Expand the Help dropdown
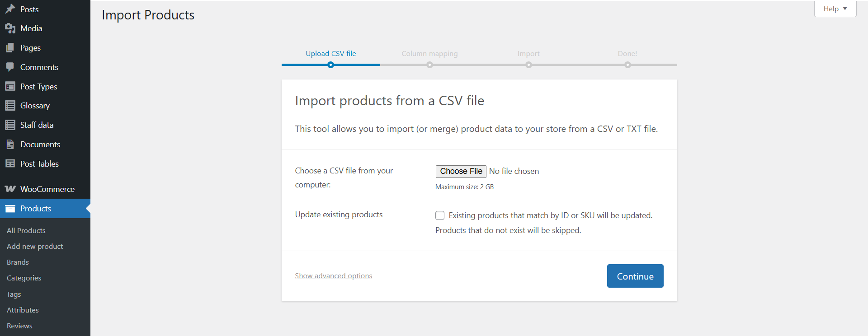This screenshot has height=336, width=868. pyautogui.click(x=835, y=8)
